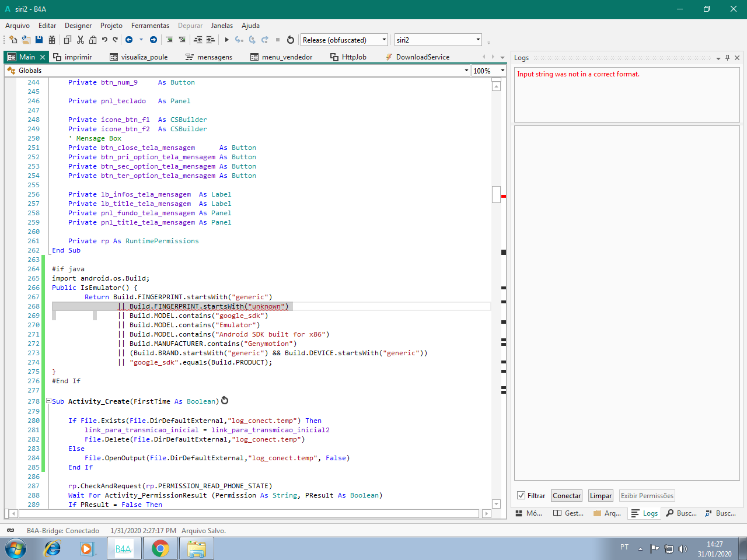Click the Cut scissors icon

click(x=81, y=40)
